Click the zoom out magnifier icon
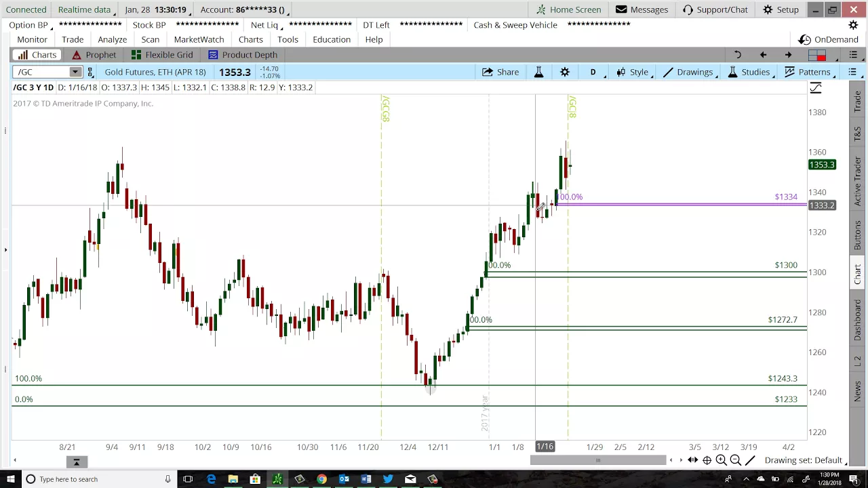Screen dimensions: 868x488 click(x=735, y=461)
